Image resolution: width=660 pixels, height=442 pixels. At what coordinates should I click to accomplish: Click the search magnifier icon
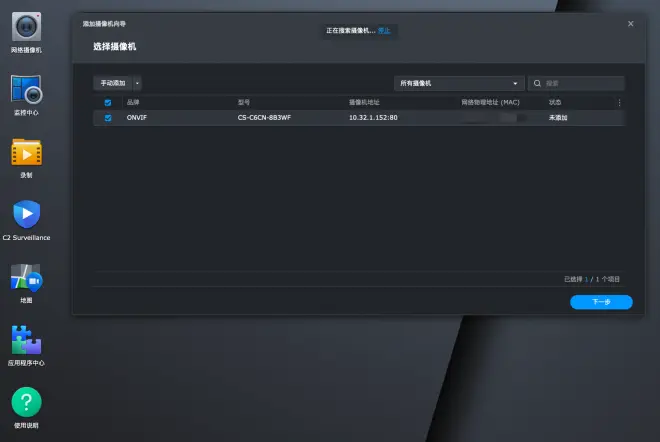(x=537, y=83)
